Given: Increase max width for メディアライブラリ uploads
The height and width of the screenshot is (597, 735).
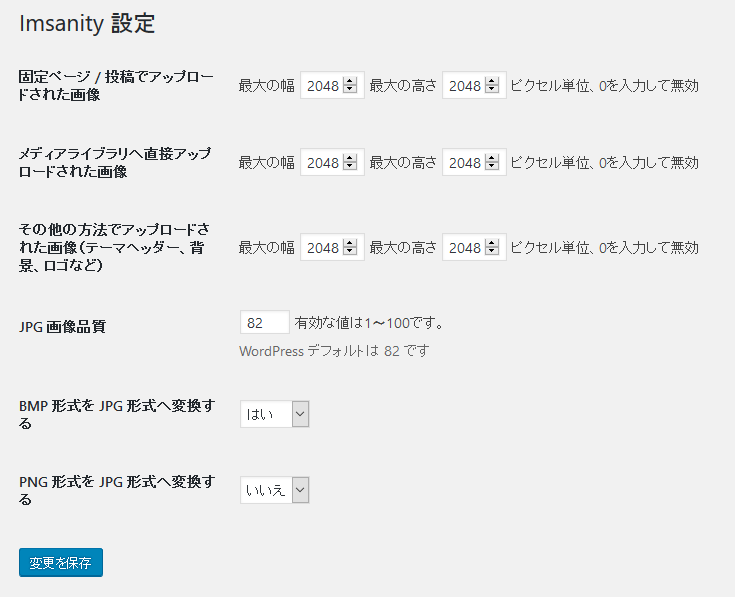Looking at the screenshot, I should point(350,158).
